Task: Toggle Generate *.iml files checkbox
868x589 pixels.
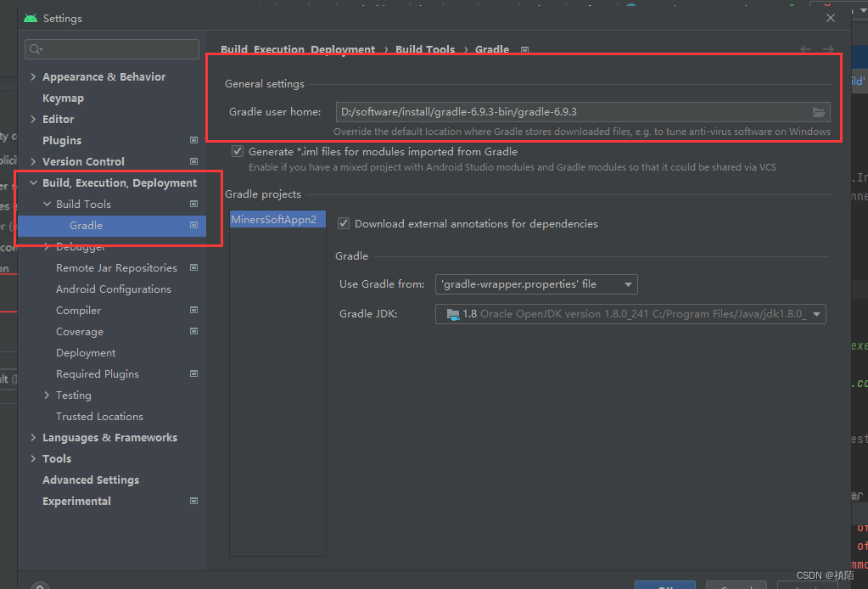Action: (238, 151)
